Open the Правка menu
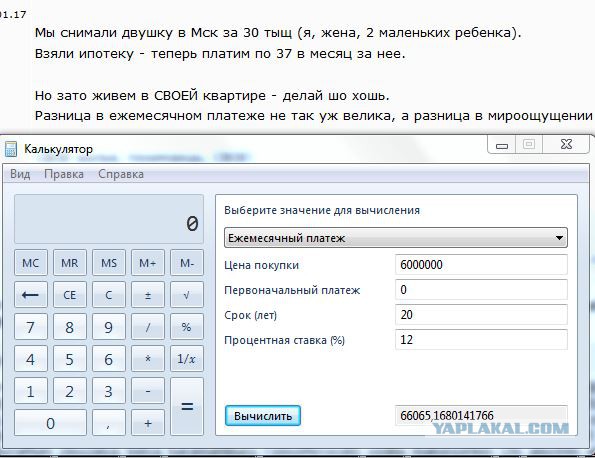This screenshot has height=458, width=595. [64, 174]
